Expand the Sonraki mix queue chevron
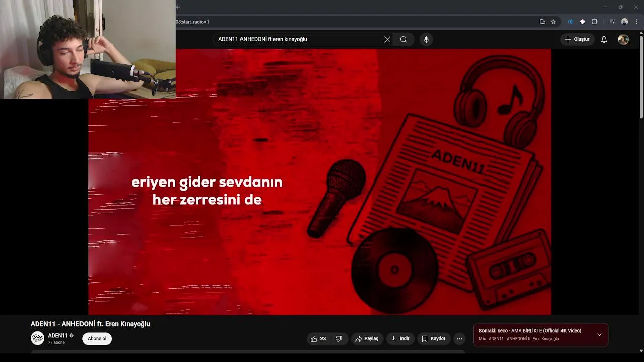The image size is (644, 362). (599, 335)
